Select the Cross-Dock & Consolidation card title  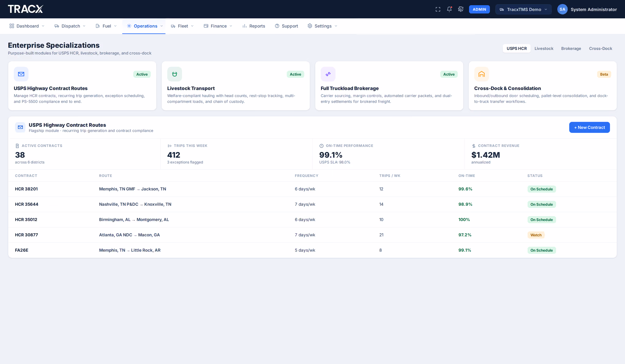[x=507, y=88]
